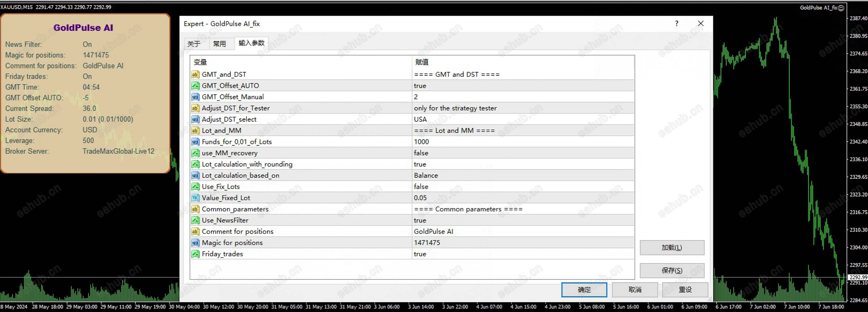Screen dimensions: 868x312
Task: Click the Funds_for_0,01_of_Lots integer icon
Action: tap(195, 142)
